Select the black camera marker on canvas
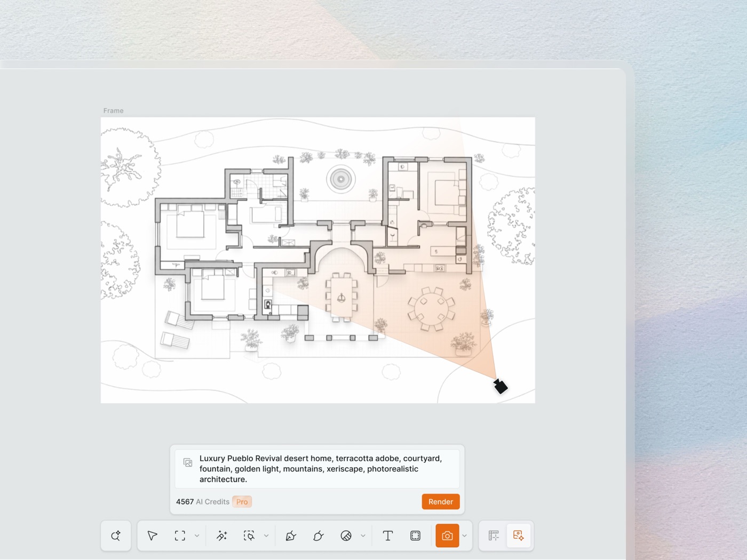Screen dimensions: 747x560 [x=500, y=386]
